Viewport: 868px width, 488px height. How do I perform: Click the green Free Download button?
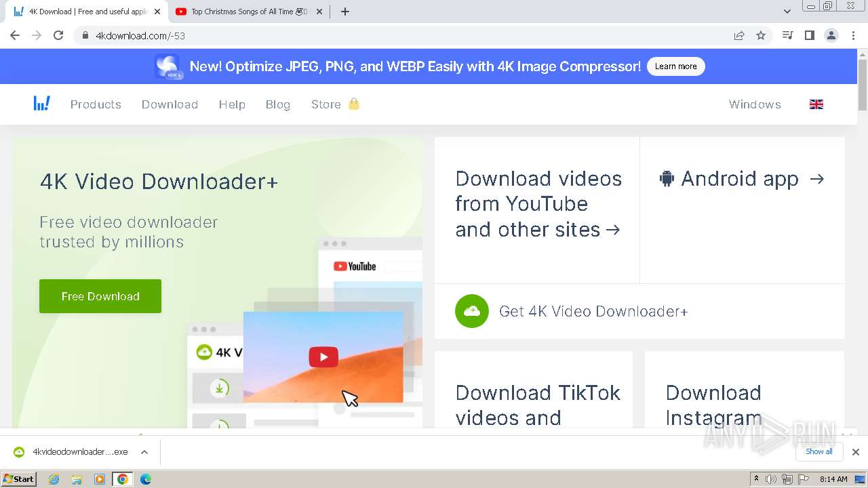point(100,296)
